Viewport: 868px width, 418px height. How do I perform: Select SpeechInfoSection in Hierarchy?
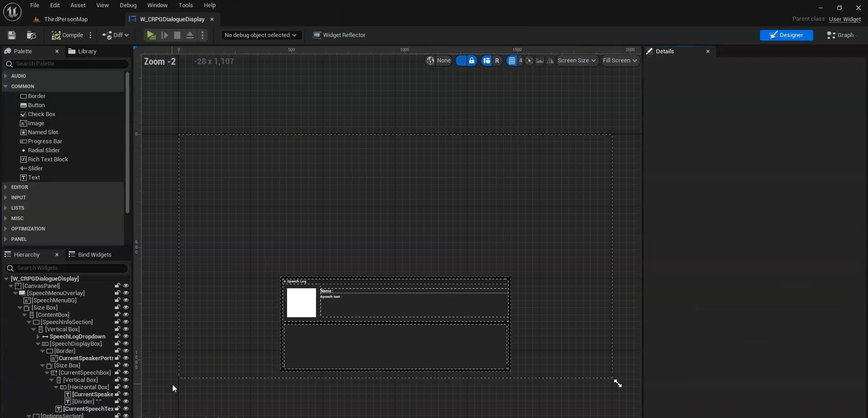(66, 322)
